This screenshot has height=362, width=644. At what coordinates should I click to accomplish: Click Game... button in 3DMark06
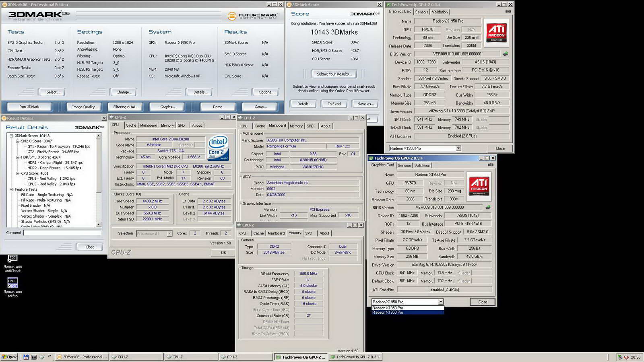point(260,107)
